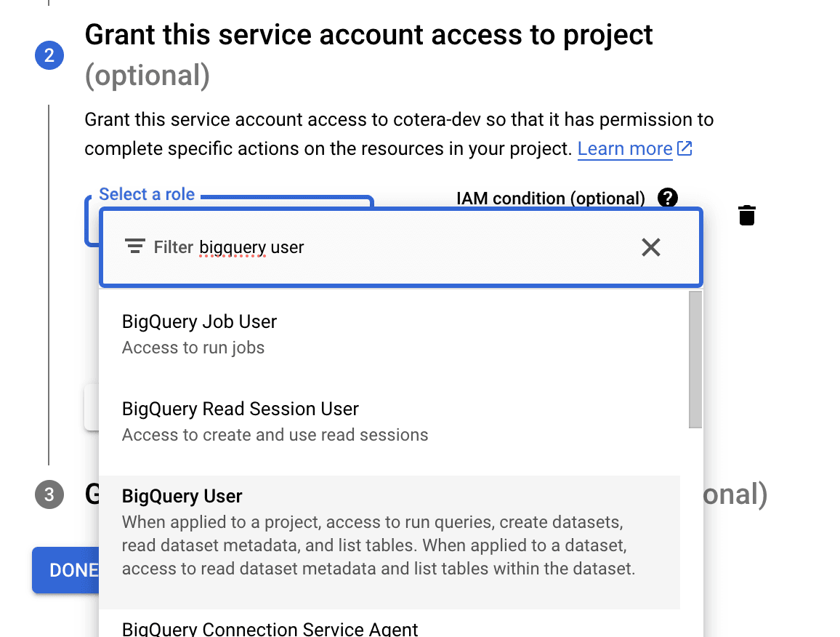Image resolution: width=840 pixels, height=637 pixels.
Task: Click the scrollbar track below the thumb
Action: click(695, 531)
